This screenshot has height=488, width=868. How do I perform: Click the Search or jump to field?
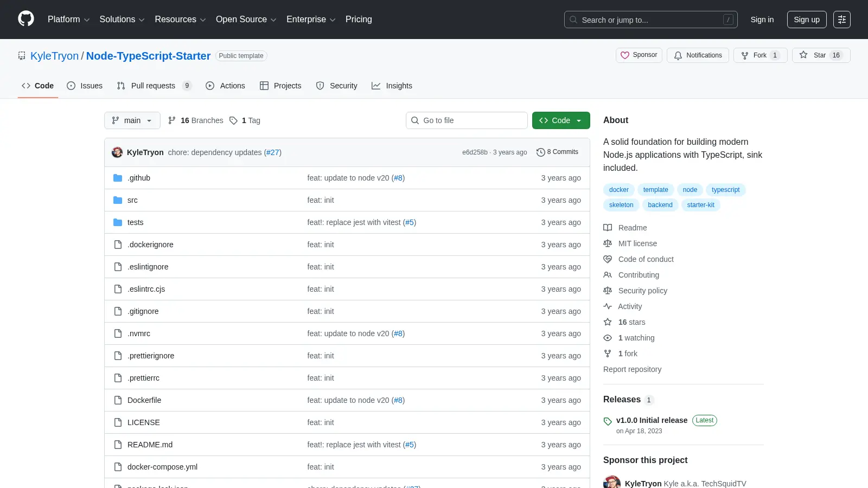click(x=651, y=20)
